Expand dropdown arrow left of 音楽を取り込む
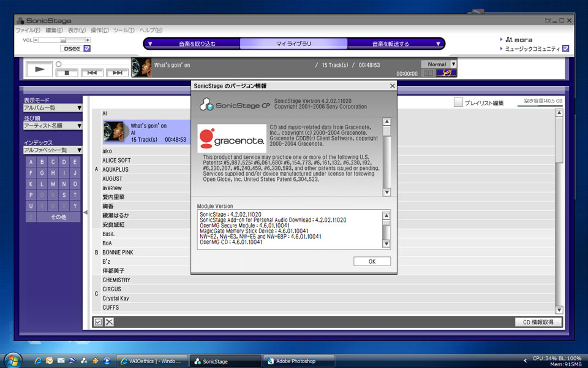Image resolution: width=588 pixels, height=368 pixels. [x=150, y=44]
